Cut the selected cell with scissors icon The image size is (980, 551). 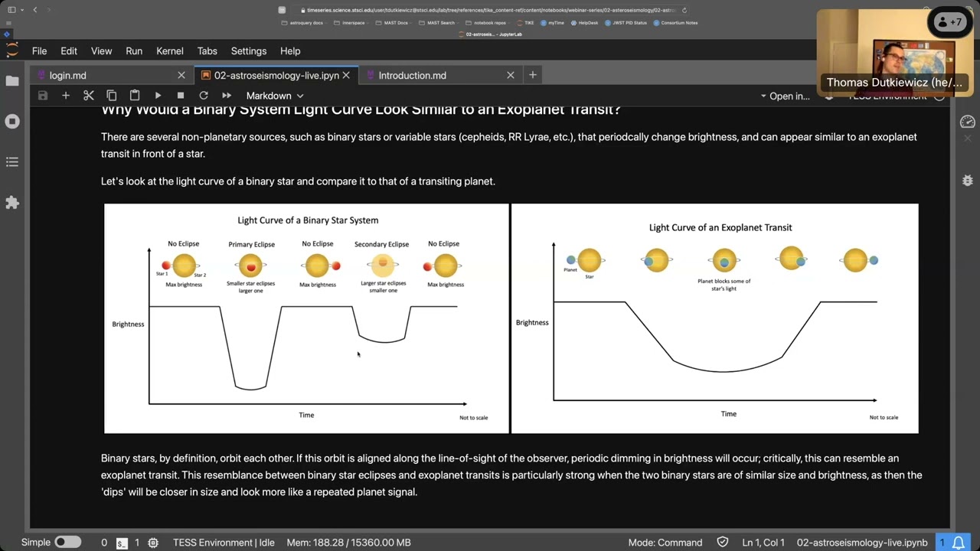coord(89,96)
